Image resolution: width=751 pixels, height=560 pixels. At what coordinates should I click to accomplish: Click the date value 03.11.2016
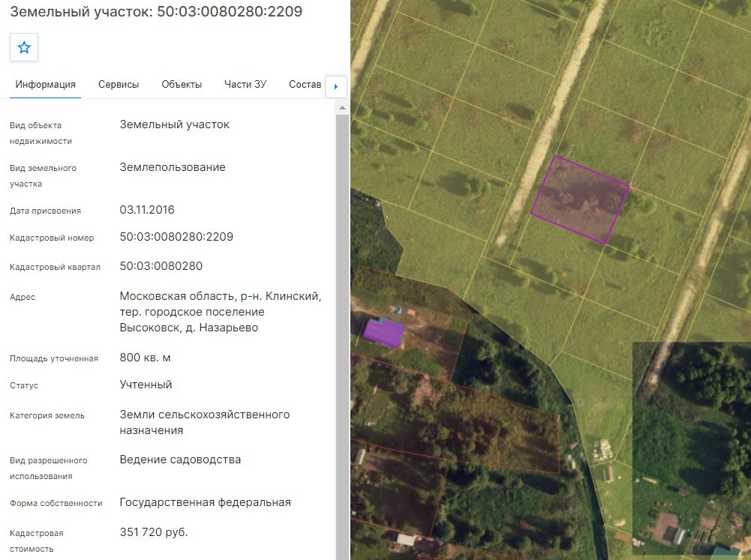pyautogui.click(x=147, y=210)
